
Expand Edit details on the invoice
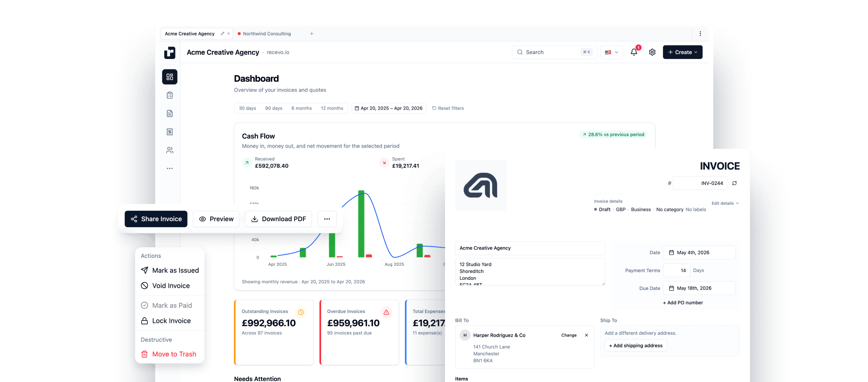725,203
